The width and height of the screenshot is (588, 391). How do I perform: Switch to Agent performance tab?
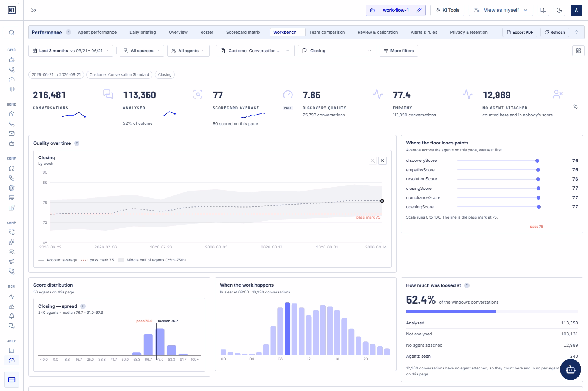coord(97,32)
